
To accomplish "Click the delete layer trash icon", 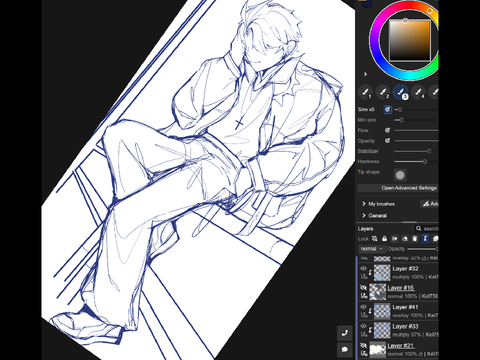I will [415, 239].
